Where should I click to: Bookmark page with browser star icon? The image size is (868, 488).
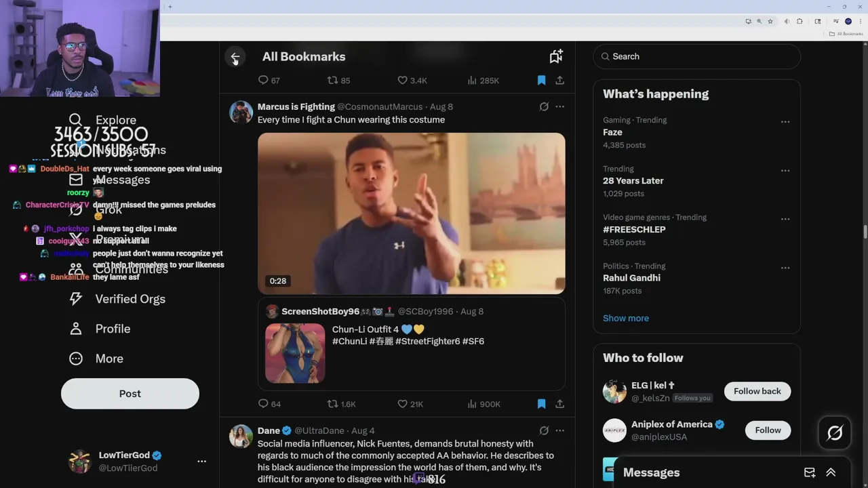(770, 21)
